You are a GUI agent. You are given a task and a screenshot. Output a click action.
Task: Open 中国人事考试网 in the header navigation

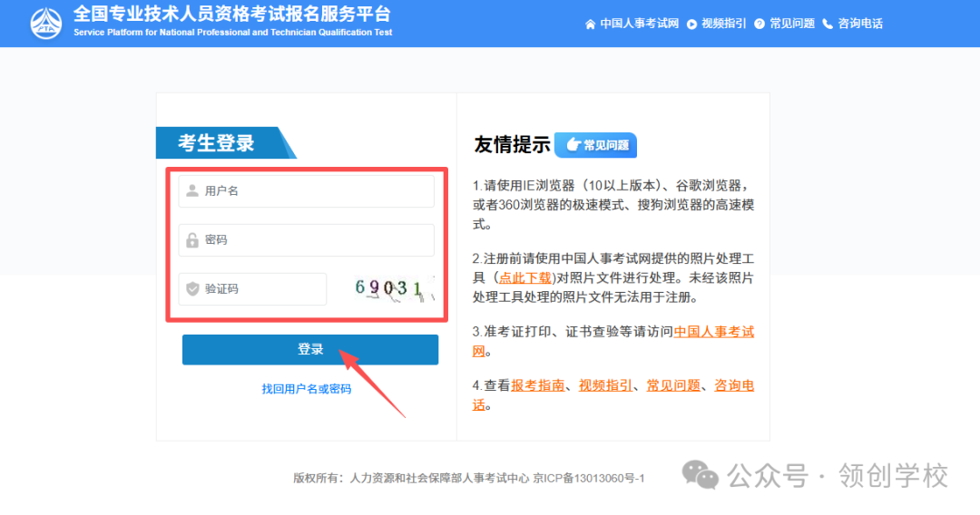[640, 24]
